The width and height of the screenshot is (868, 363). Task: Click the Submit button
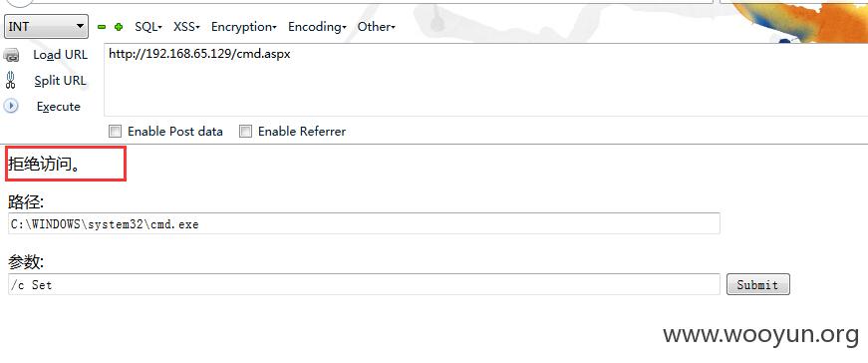[x=757, y=285]
